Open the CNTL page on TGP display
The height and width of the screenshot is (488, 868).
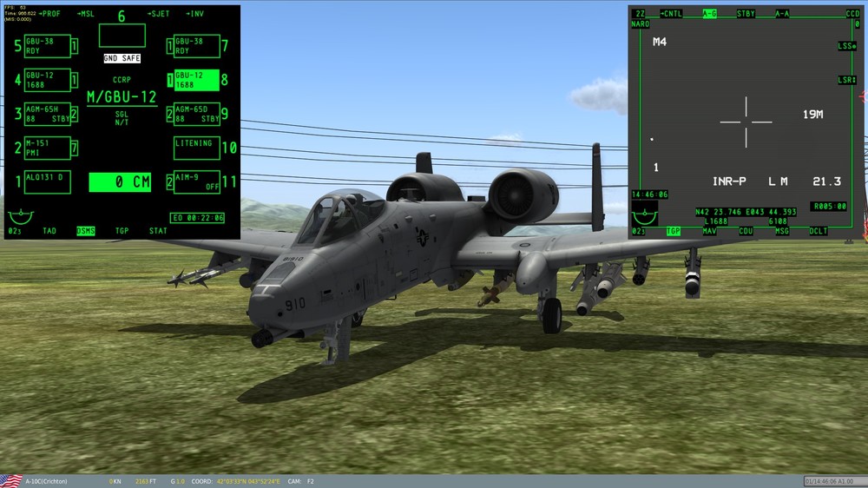click(671, 13)
